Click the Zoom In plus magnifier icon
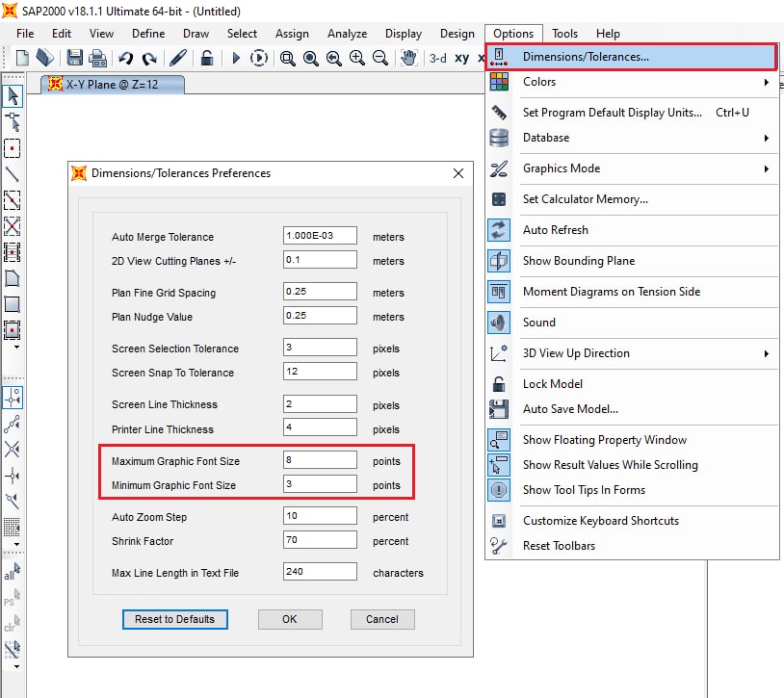 [x=357, y=58]
